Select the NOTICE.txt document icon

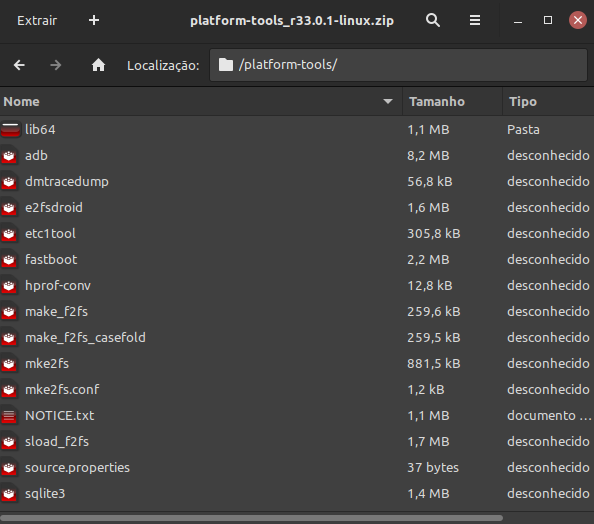(9, 416)
